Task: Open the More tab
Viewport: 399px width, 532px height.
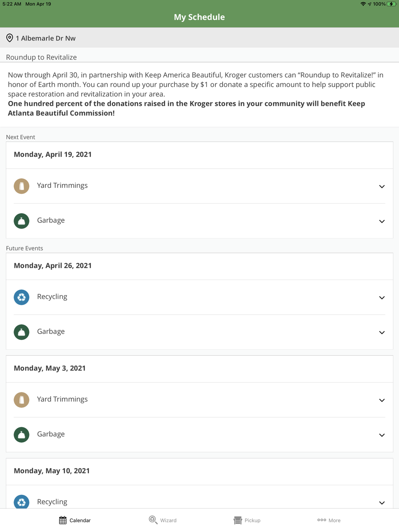Action: coord(329,520)
